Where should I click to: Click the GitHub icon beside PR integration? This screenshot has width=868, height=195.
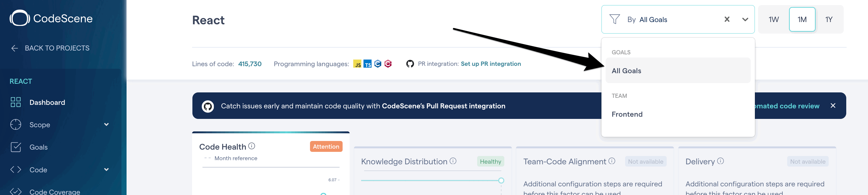[x=410, y=64]
